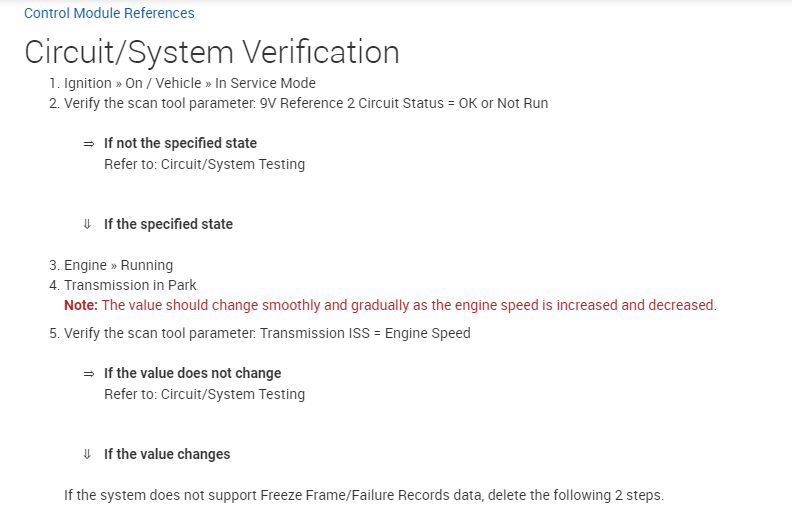This screenshot has width=792, height=508.
Task: Click the Freeze Frame/Failure Records sentence
Action: click(363, 495)
